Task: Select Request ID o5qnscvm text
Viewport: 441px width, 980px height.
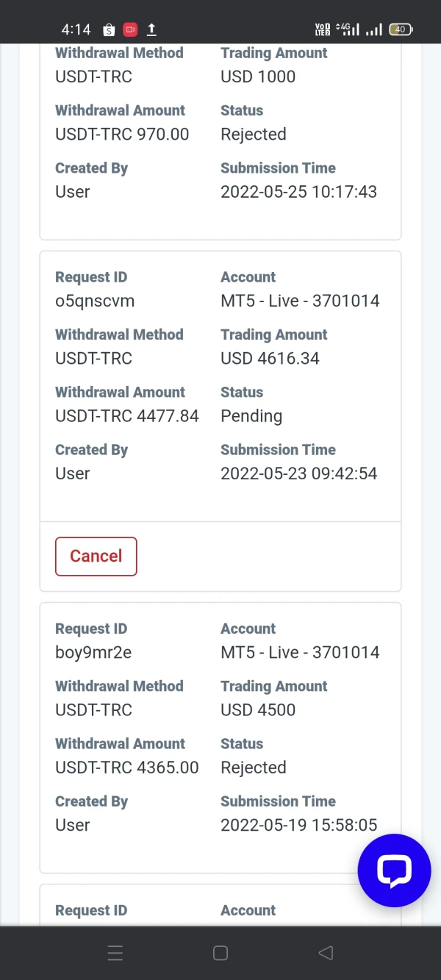Action: pos(94,301)
